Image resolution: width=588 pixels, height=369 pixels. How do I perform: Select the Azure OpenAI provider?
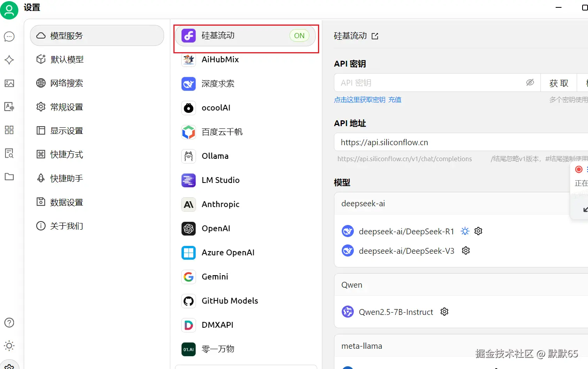pos(245,253)
